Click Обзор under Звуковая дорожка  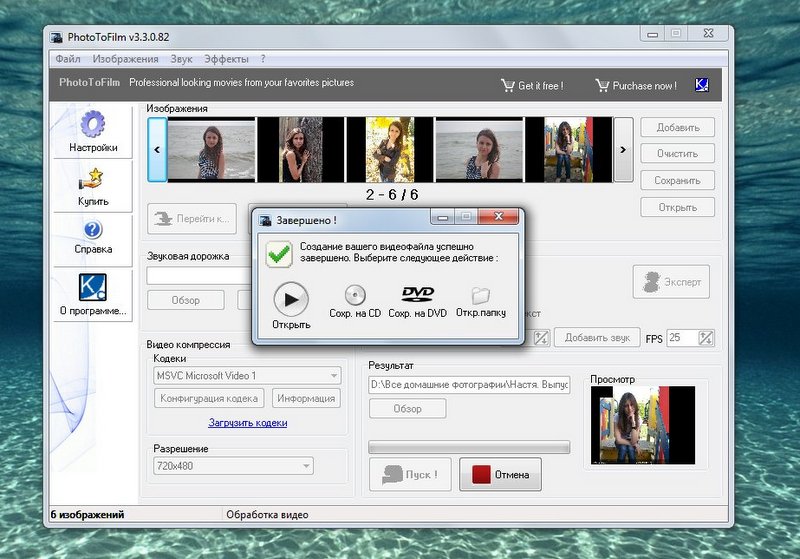point(186,300)
